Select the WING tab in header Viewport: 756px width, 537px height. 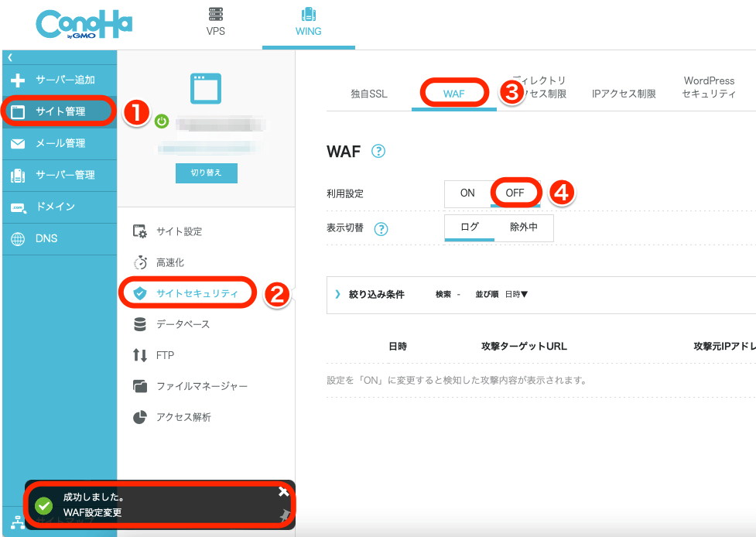point(308,23)
